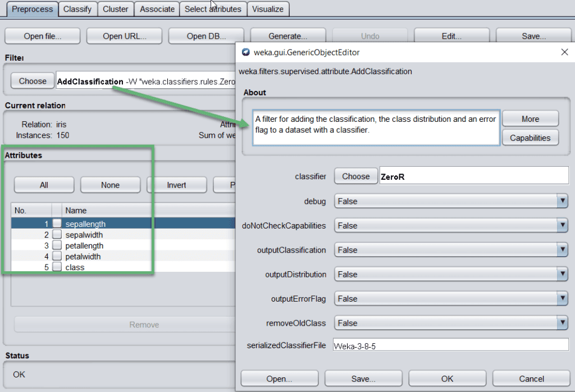Expand the removeOldClass dropdown
The width and height of the screenshot is (575, 392).
(x=562, y=322)
